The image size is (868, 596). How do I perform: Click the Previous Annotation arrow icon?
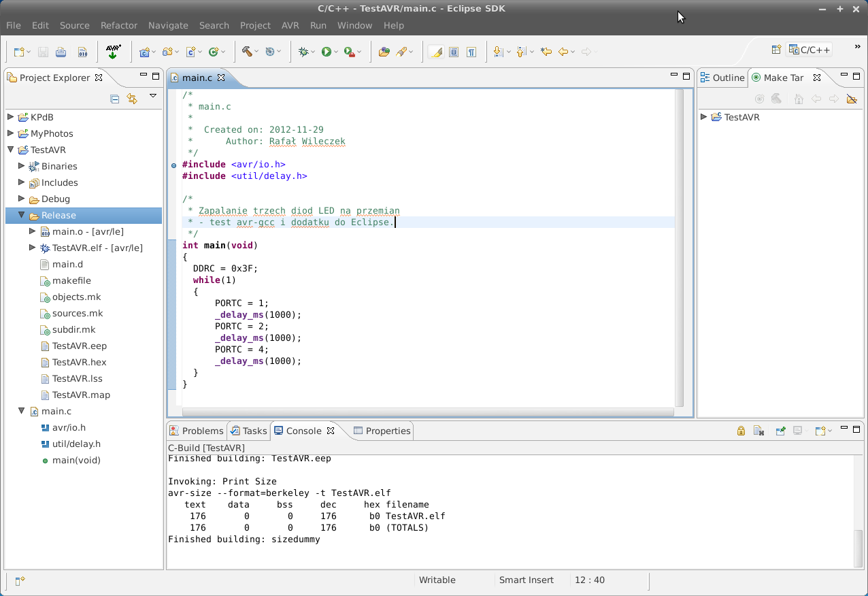[522, 52]
